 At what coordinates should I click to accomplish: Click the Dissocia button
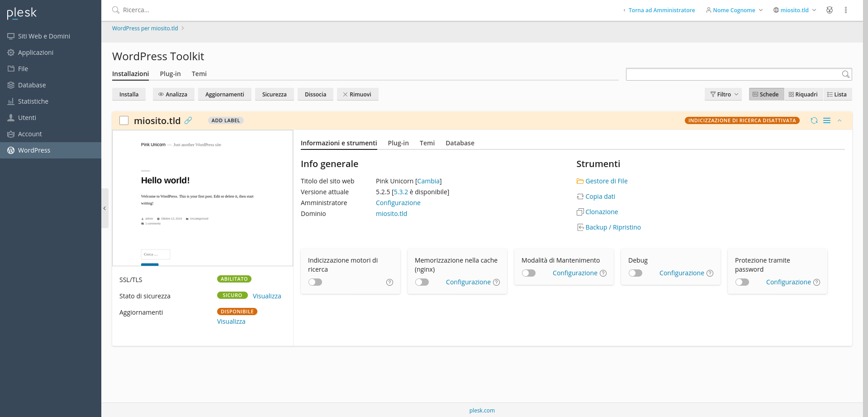(x=315, y=94)
